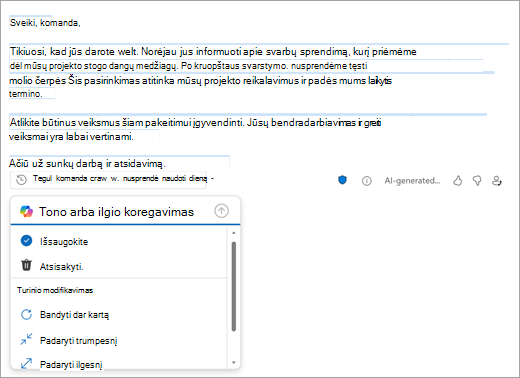This screenshot has height=378, width=520.
Task: Click the line starting dėl mūsų projekto
Action: tap(188, 66)
